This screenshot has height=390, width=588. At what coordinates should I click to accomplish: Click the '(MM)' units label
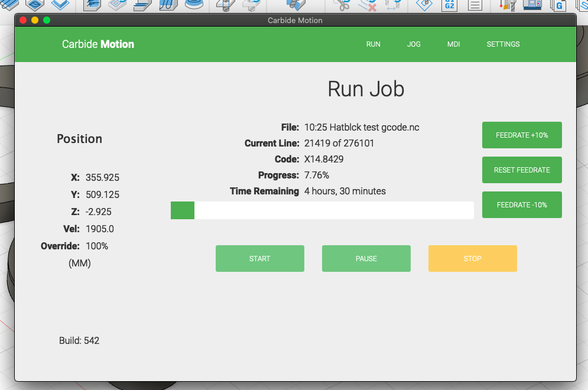[80, 264]
